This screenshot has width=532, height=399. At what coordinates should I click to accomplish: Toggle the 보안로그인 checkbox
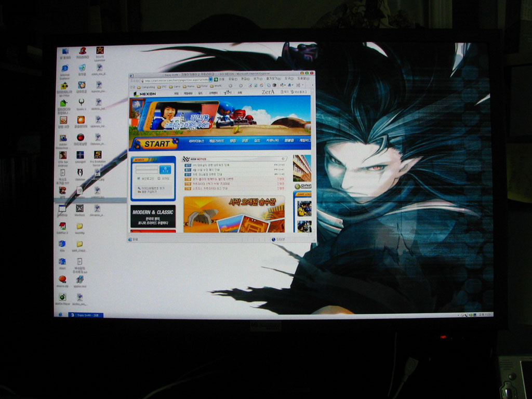tap(139, 179)
